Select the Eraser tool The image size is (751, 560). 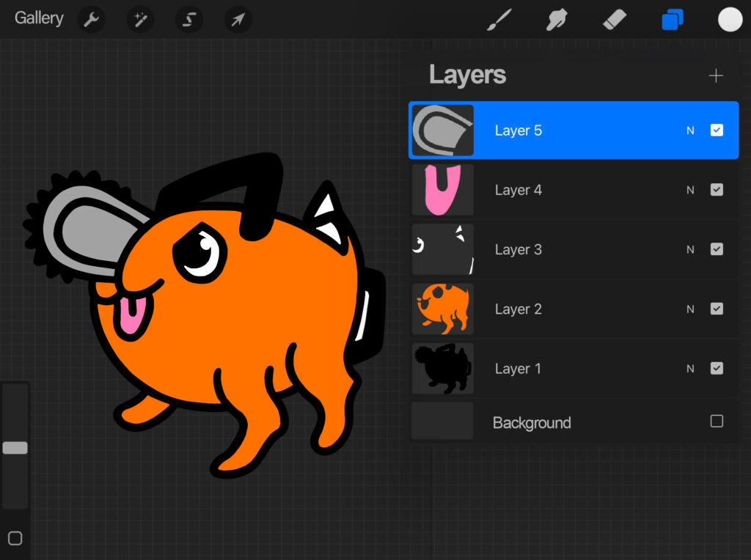tap(615, 19)
